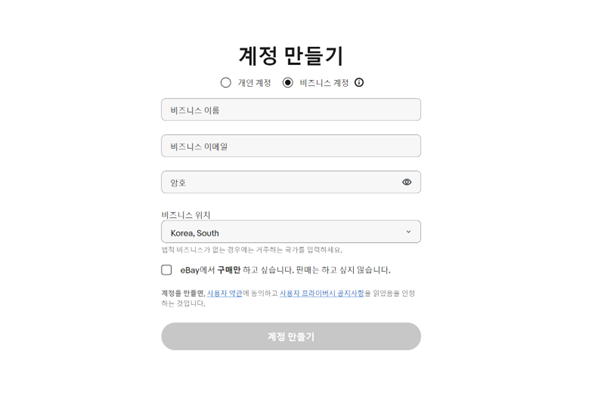Open the 사용자 약관 link
601x394 pixels.
[225, 293]
